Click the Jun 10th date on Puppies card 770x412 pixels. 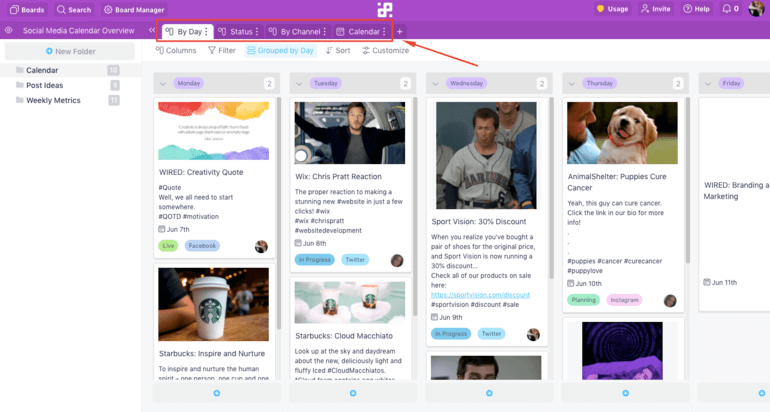[x=584, y=283]
